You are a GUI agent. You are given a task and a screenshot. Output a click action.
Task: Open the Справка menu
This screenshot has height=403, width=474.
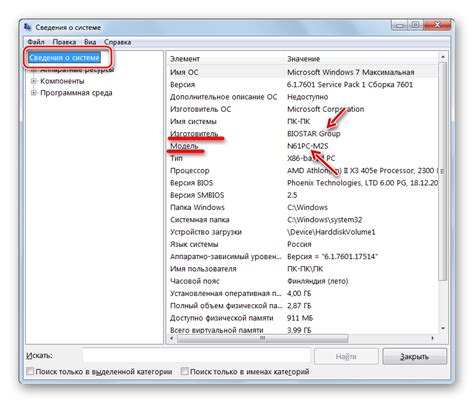point(117,42)
